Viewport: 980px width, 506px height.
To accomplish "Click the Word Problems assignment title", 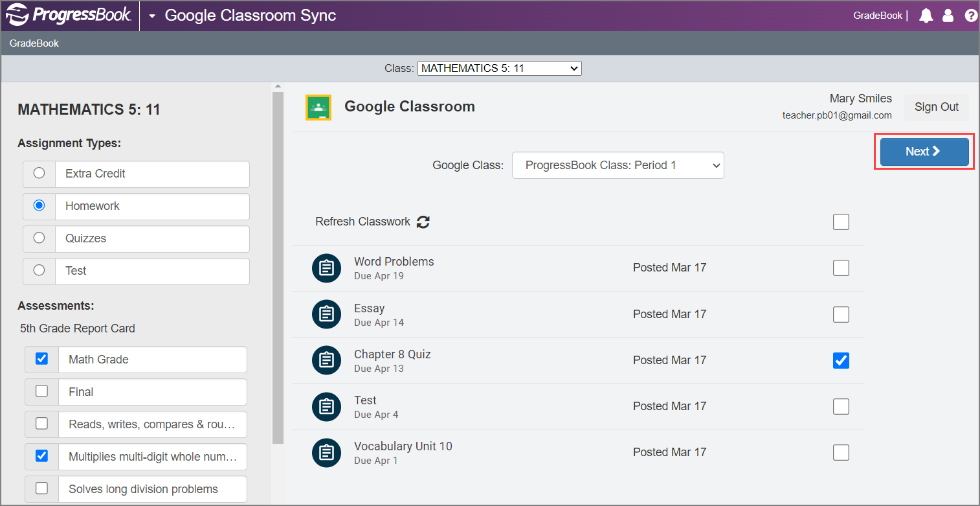I will (x=394, y=262).
